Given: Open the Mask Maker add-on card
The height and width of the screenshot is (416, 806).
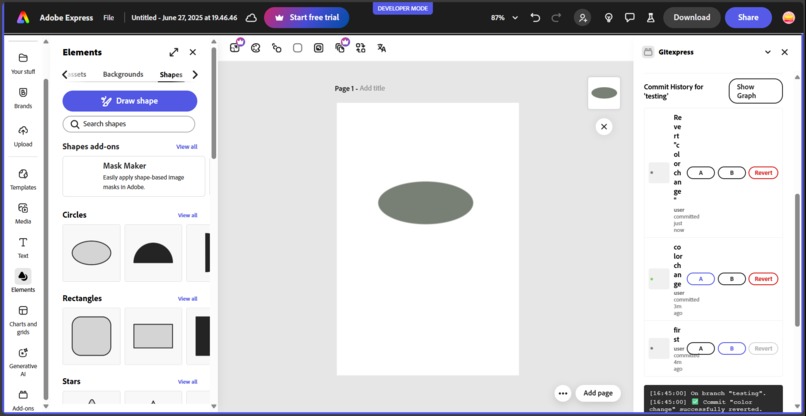Looking at the screenshot, I should coord(134,176).
